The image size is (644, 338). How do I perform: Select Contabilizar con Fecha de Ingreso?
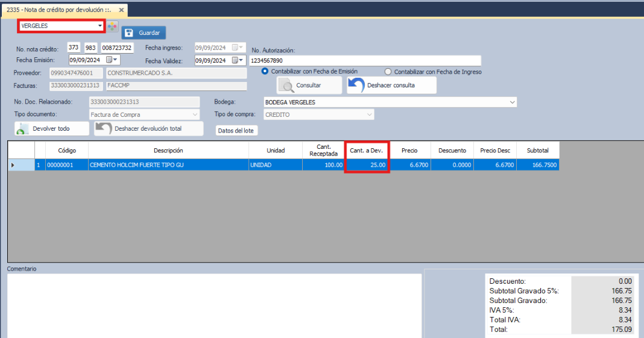tap(388, 72)
